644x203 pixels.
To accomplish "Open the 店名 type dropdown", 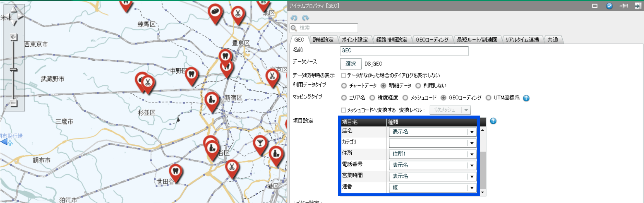I will [472, 132].
